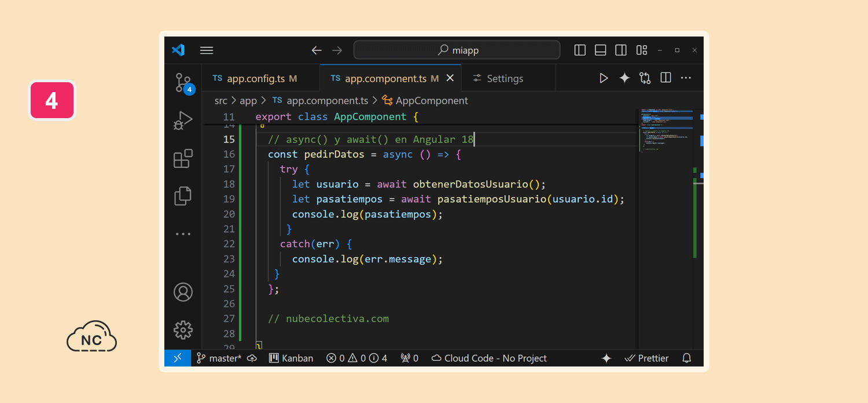Click the master* branch indicator
This screenshot has width=868, height=403.
click(x=219, y=358)
